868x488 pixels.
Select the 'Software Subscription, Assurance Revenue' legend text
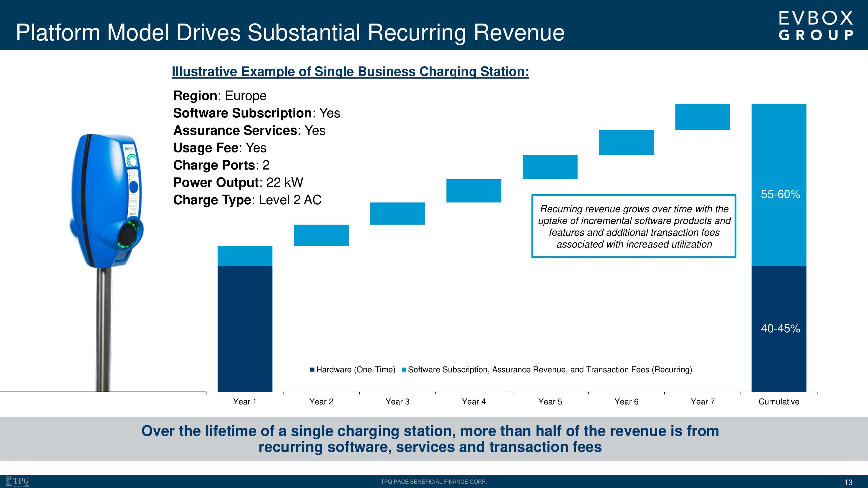click(550, 370)
